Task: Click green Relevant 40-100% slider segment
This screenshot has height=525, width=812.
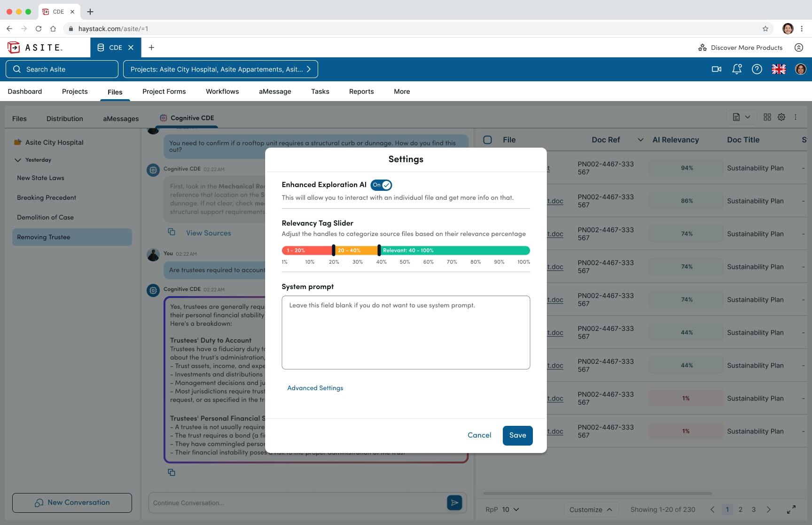Action: pyautogui.click(x=455, y=251)
